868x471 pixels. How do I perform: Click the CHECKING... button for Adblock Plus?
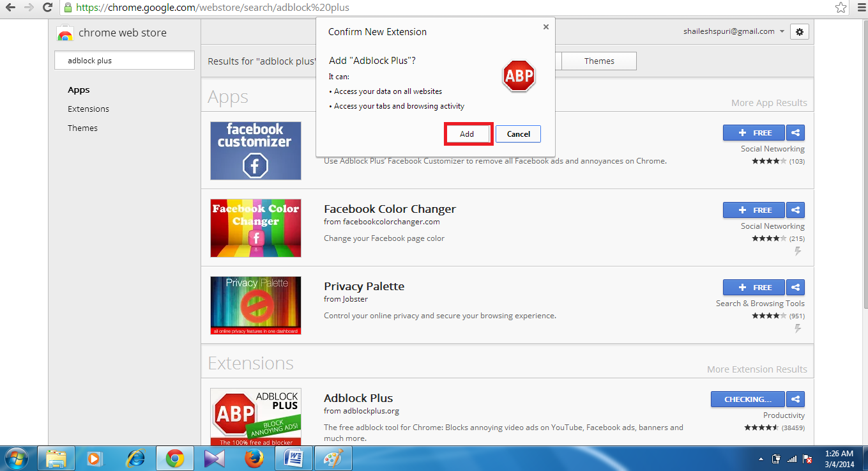coord(748,399)
